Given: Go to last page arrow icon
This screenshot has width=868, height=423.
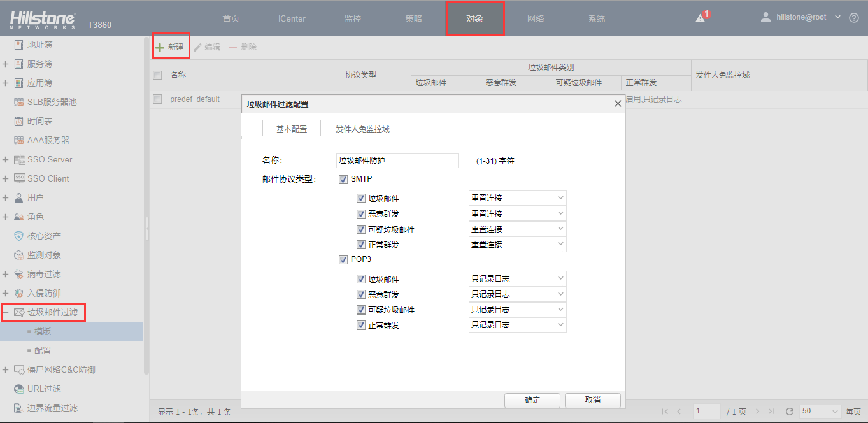Looking at the screenshot, I should point(772,412).
